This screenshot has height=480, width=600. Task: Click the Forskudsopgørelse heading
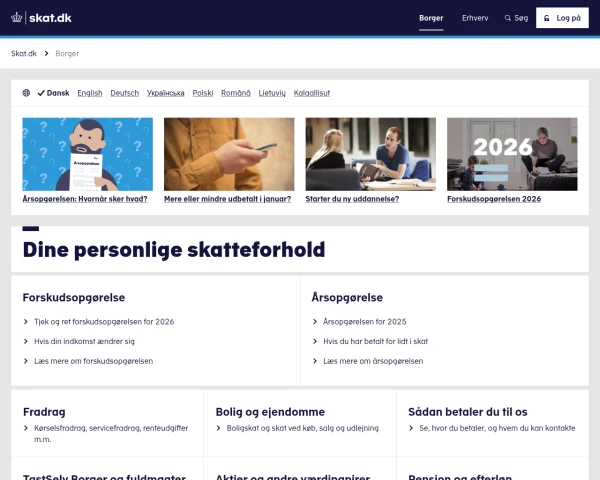coord(73,297)
